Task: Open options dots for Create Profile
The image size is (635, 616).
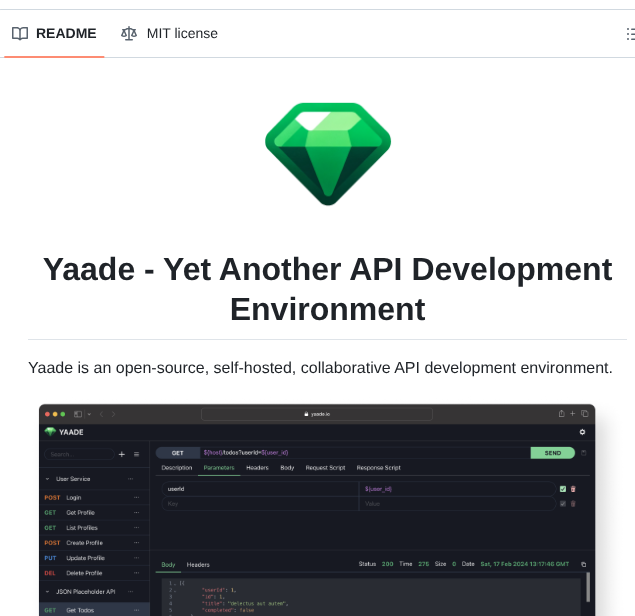Action: coord(136,543)
